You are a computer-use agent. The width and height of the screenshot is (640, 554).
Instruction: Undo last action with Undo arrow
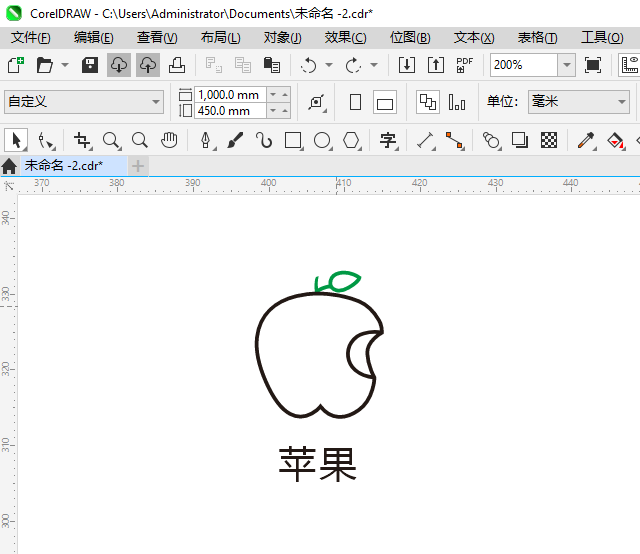coord(309,65)
